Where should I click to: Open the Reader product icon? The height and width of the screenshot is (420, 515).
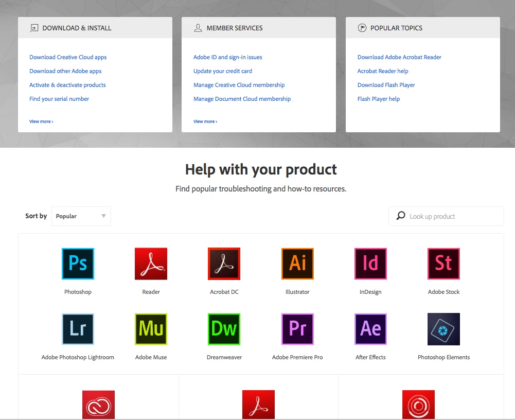(x=151, y=264)
